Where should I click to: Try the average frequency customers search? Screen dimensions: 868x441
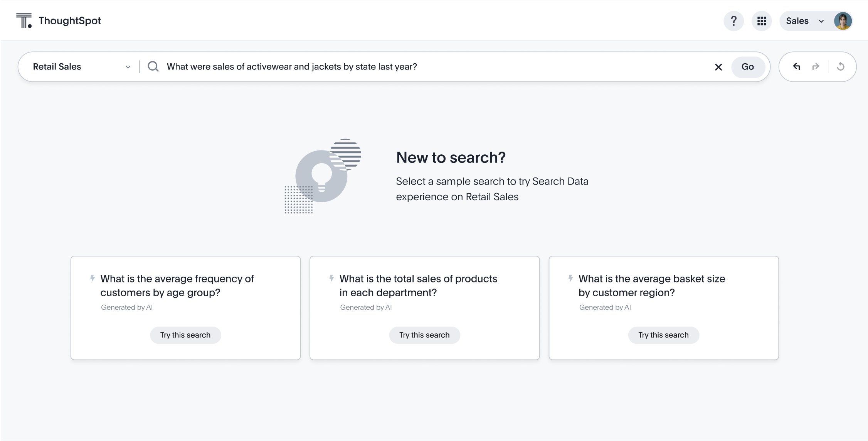click(185, 335)
